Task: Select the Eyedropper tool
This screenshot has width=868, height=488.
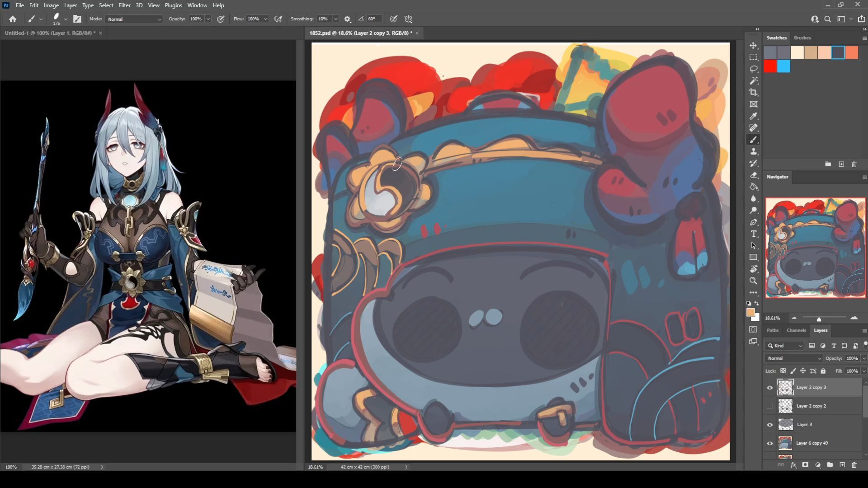Action: point(753,116)
